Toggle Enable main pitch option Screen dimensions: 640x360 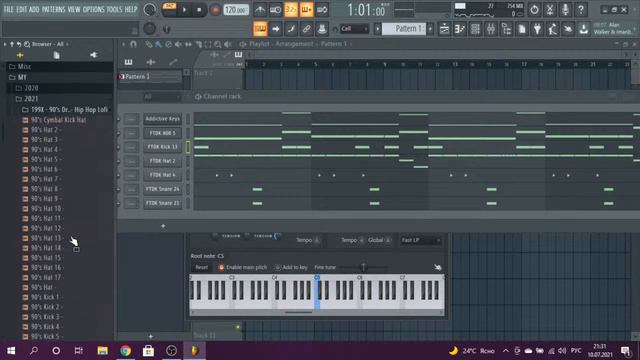click(242, 267)
